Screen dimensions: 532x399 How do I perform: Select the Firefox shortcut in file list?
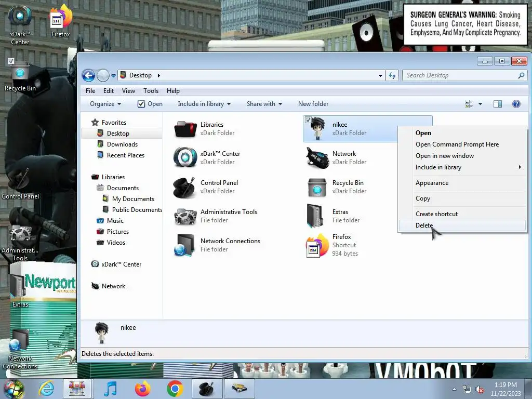(317, 245)
